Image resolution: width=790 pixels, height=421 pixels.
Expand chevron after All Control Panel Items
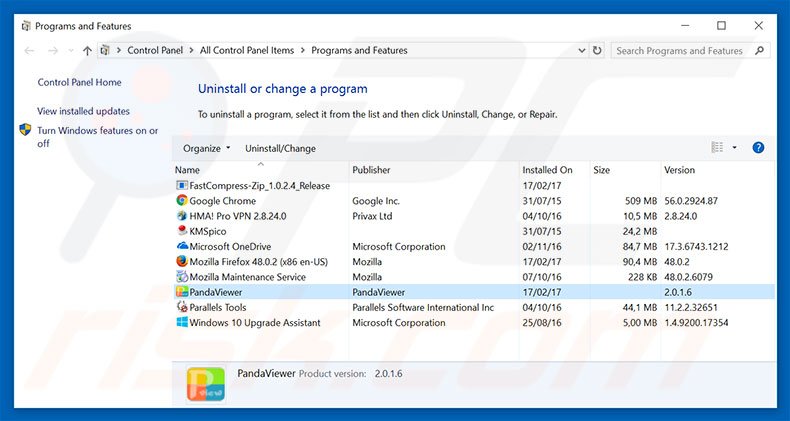[303, 50]
